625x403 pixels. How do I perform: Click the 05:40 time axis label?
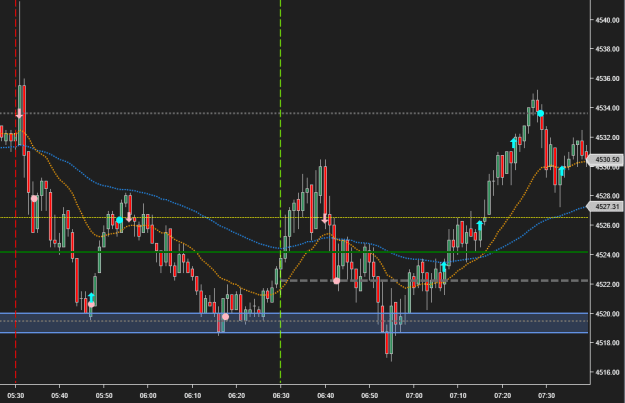tap(59, 396)
